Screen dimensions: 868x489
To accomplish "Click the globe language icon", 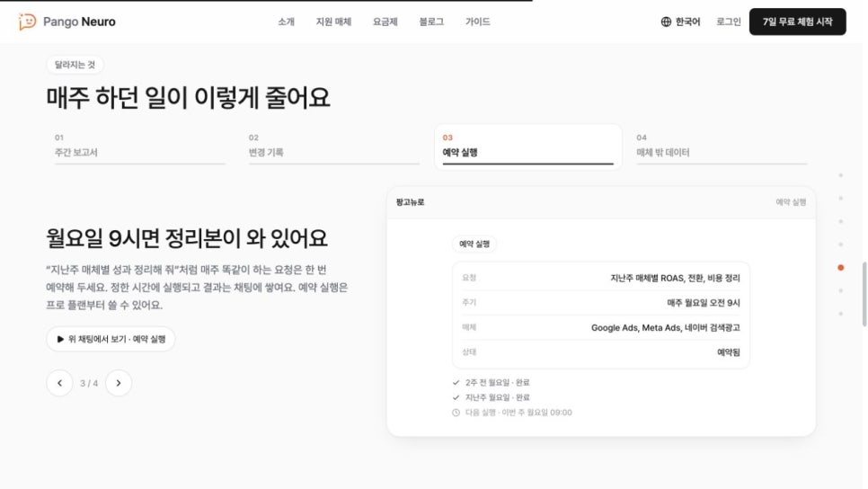I will (666, 22).
